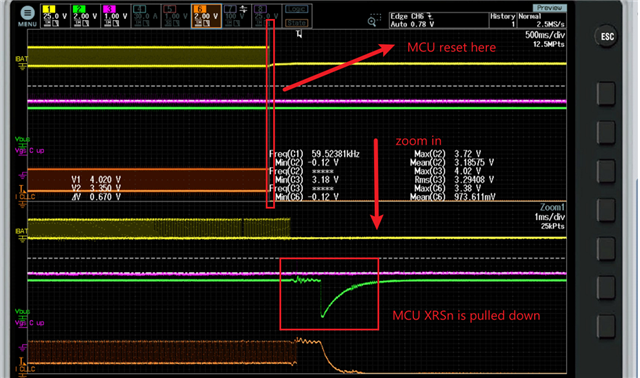The image size is (640, 378).
Task: Toggle channel 3 (1.00 V) display
Action: tap(116, 16)
